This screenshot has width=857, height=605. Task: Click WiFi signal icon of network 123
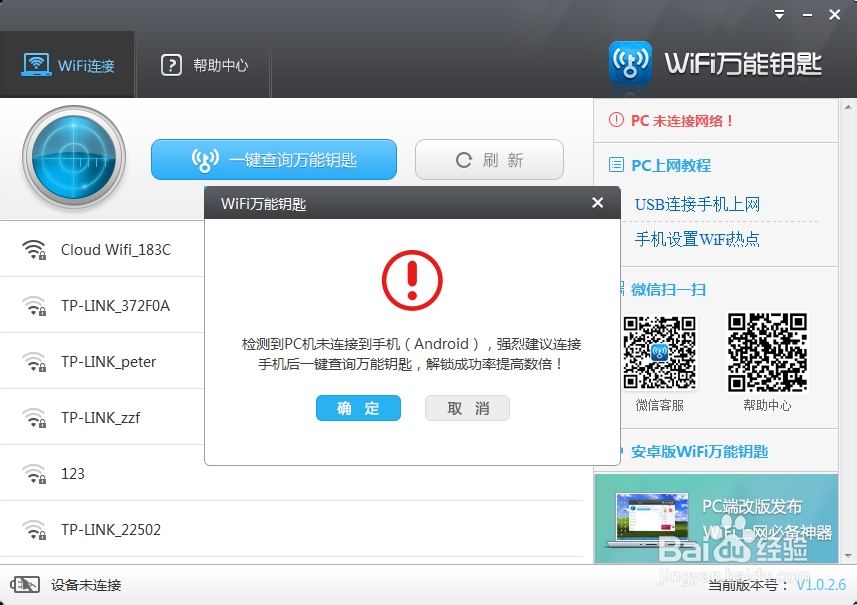click(x=34, y=474)
